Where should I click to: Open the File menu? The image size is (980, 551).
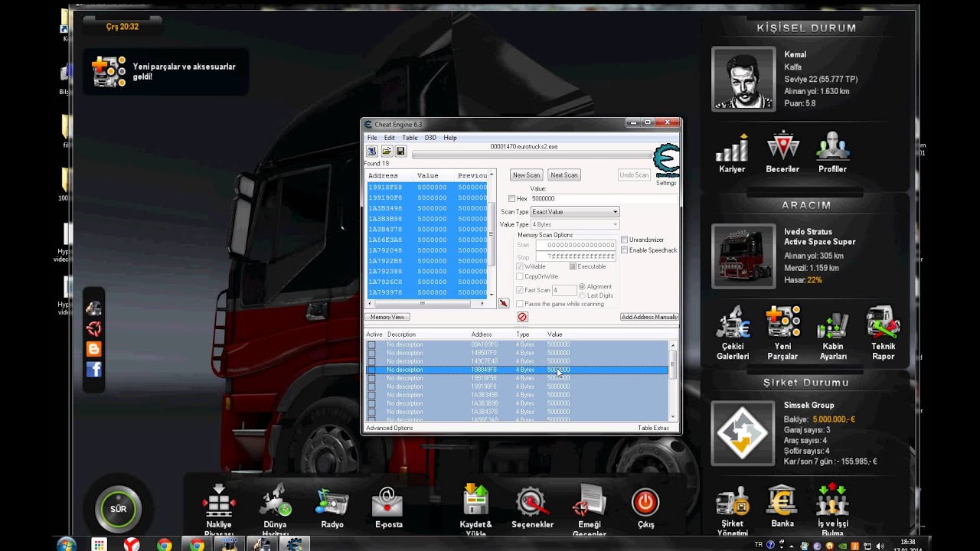372,138
